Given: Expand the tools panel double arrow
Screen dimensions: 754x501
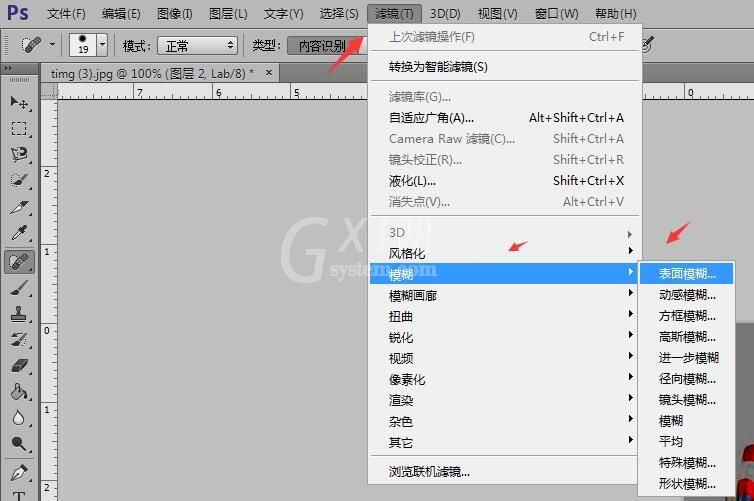Looking at the screenshot, I should 8,69.
